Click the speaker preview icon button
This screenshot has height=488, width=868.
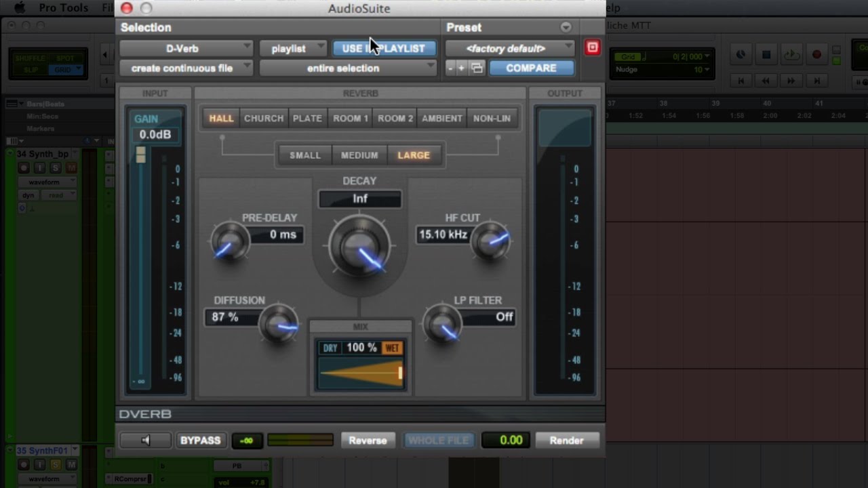145,441
